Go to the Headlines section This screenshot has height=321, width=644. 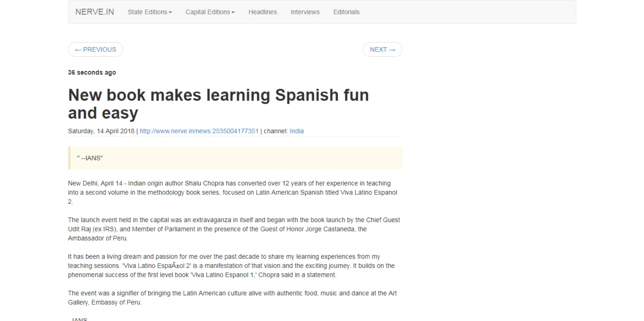(262, 12)
